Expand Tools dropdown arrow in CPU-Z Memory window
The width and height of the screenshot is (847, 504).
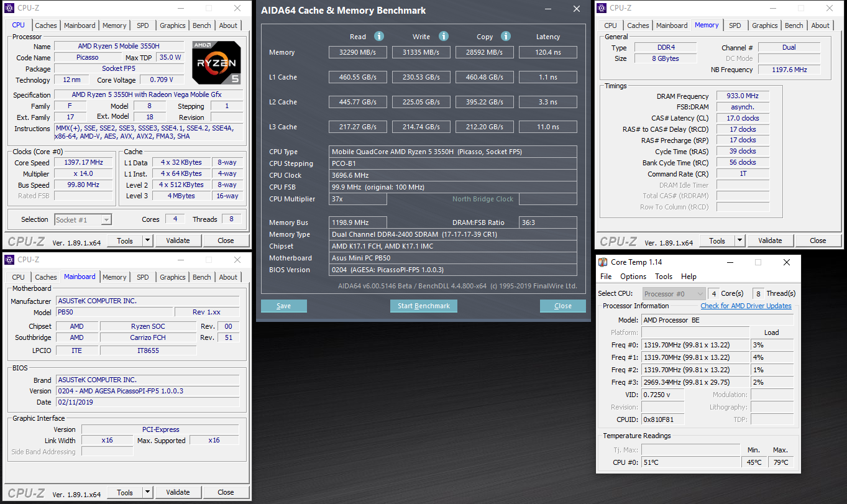(x=739, y=241)
